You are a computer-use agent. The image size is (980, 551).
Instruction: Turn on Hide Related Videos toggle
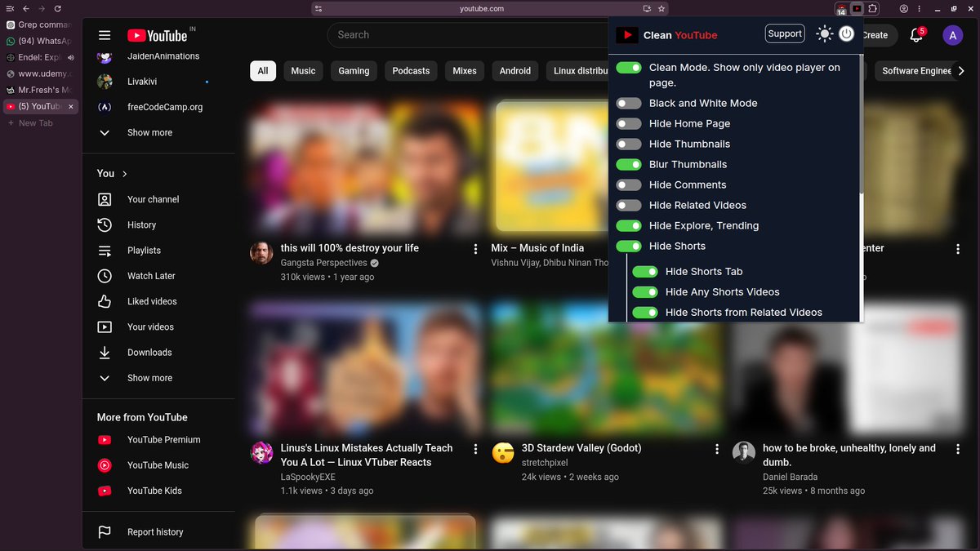click(x=629, y=205)
